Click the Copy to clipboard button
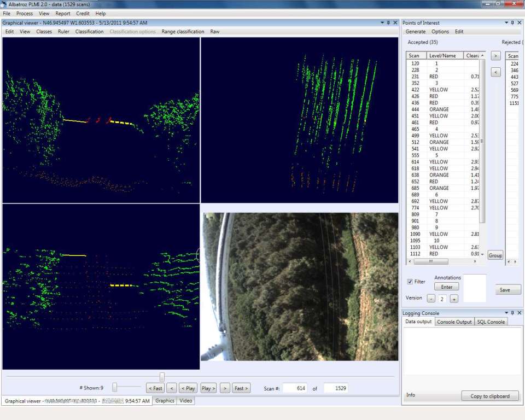 click(490, 396)
